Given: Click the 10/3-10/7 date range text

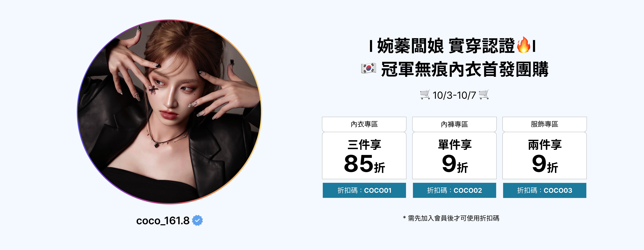Looking at the screenshot, I should (x=454, y=95).
